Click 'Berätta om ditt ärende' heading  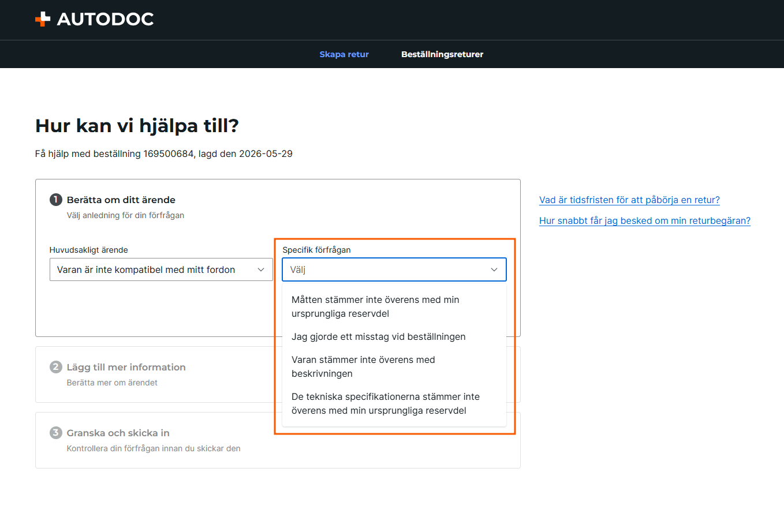coord(121,200)
